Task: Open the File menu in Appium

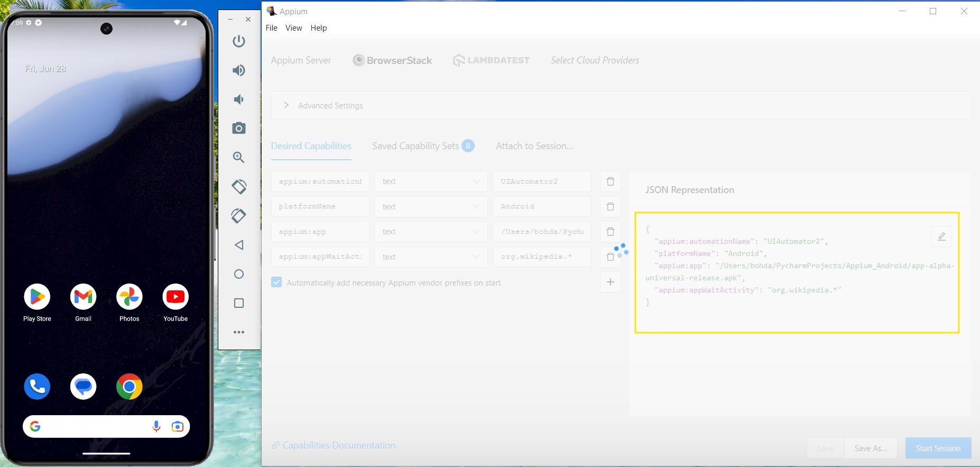Action: [x=272, y=28]
